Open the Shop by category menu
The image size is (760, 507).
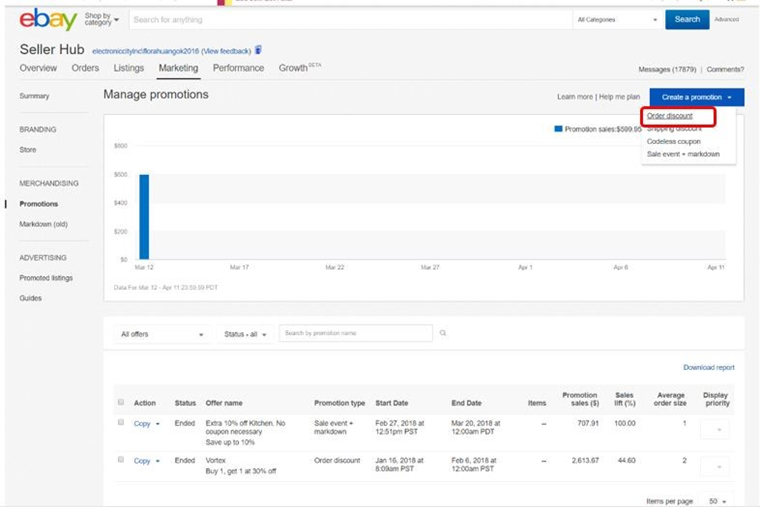coord(101,20)
